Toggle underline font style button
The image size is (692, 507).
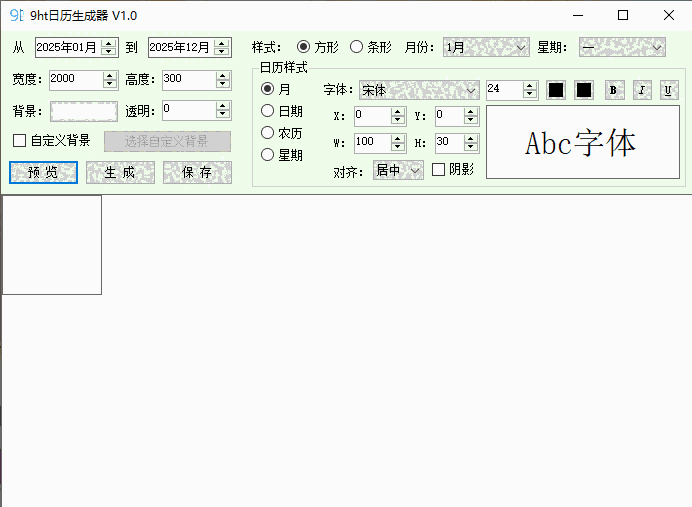[x=668, y=90]
